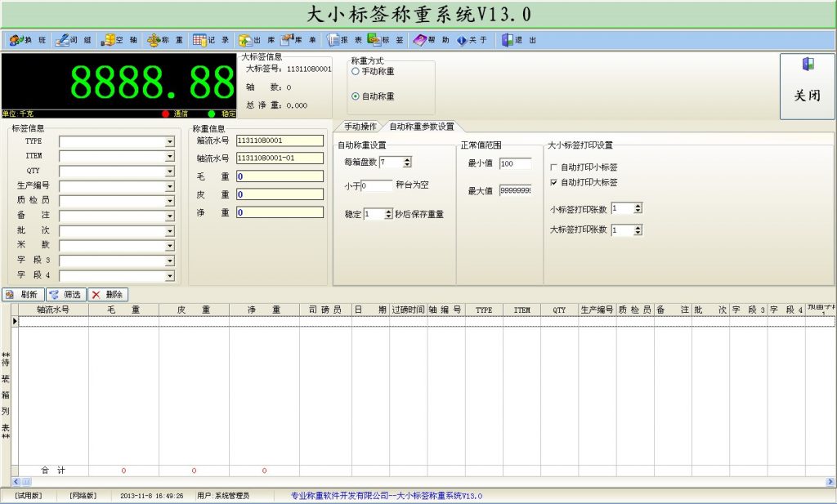Expand the 字段3 dropdown
This screenshot has width=837, height=504.
[169, 261]
